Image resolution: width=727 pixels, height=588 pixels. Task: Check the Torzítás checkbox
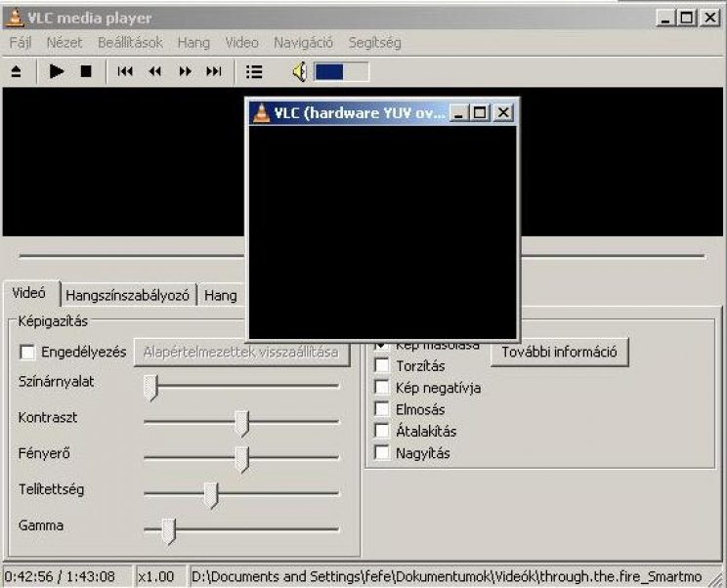tap(382, 365)
